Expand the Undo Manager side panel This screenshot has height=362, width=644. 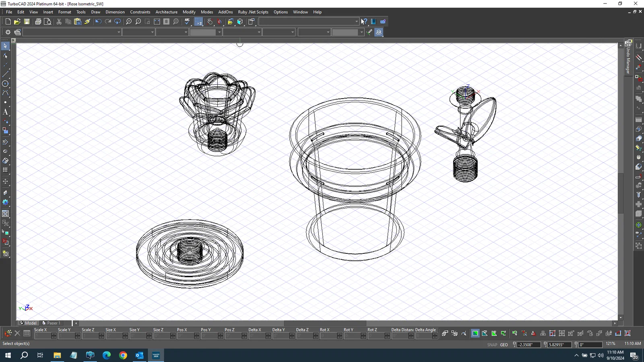[628, 58]
